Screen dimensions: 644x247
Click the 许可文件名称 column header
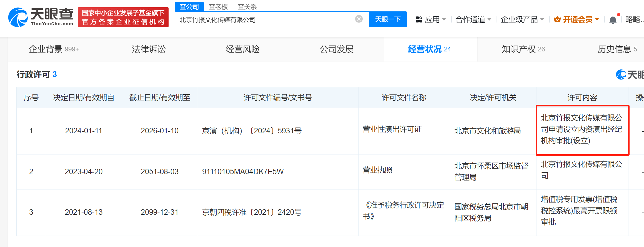click(404, 98)
